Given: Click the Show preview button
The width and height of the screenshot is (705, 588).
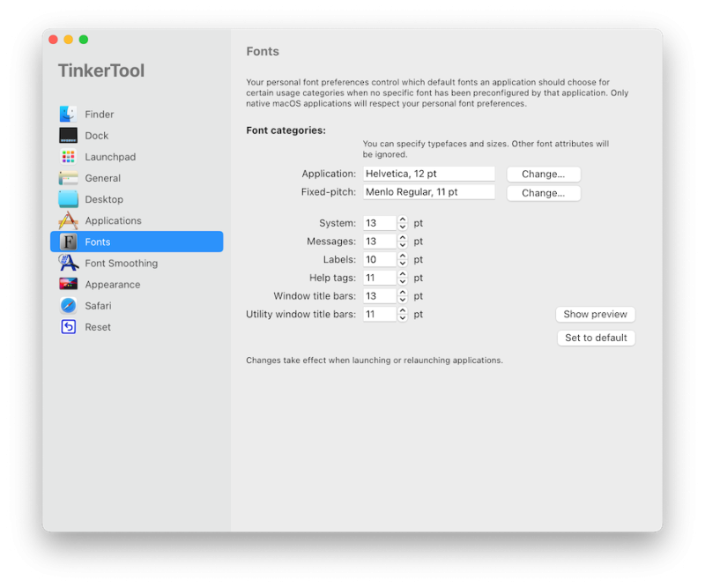Looking at the screenshot, I should coord(596,314).
